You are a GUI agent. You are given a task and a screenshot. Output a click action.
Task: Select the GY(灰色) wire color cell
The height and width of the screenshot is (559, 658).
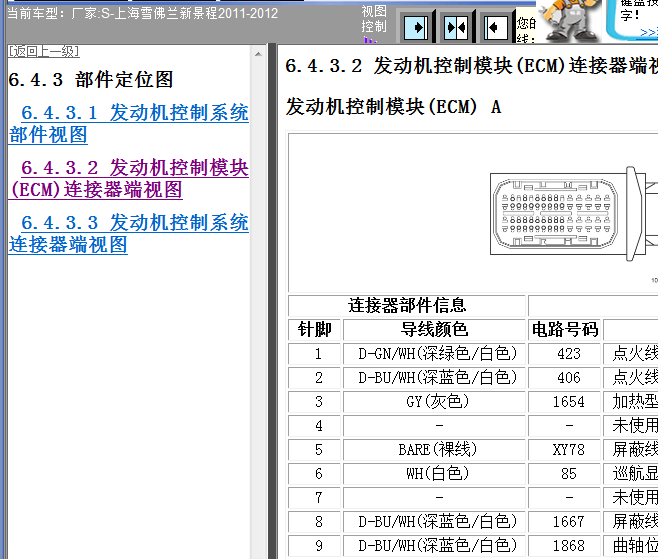[x=434, y=402]
